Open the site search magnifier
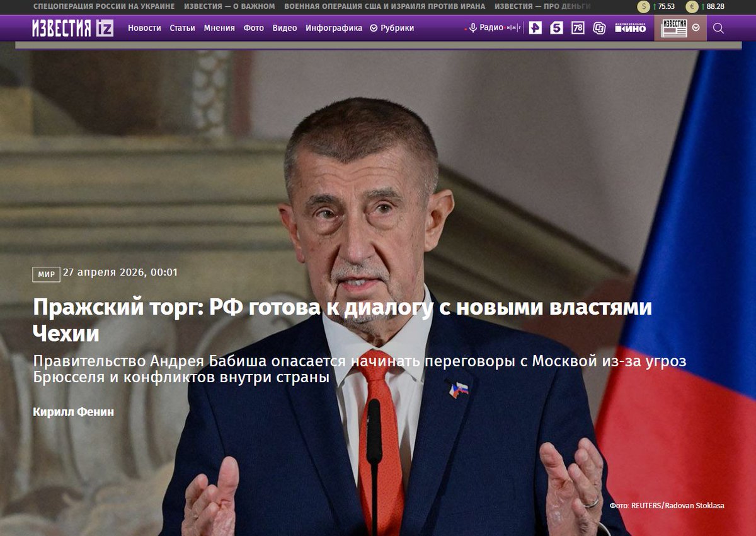 pyautogui.click(x=718, y=28)
